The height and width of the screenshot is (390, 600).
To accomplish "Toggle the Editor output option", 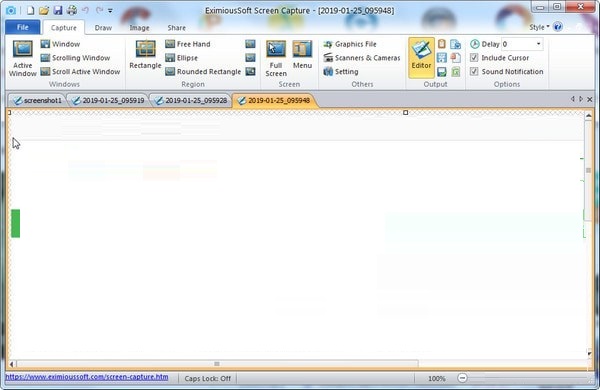I will pyautogui.click(x=421, y=57).
